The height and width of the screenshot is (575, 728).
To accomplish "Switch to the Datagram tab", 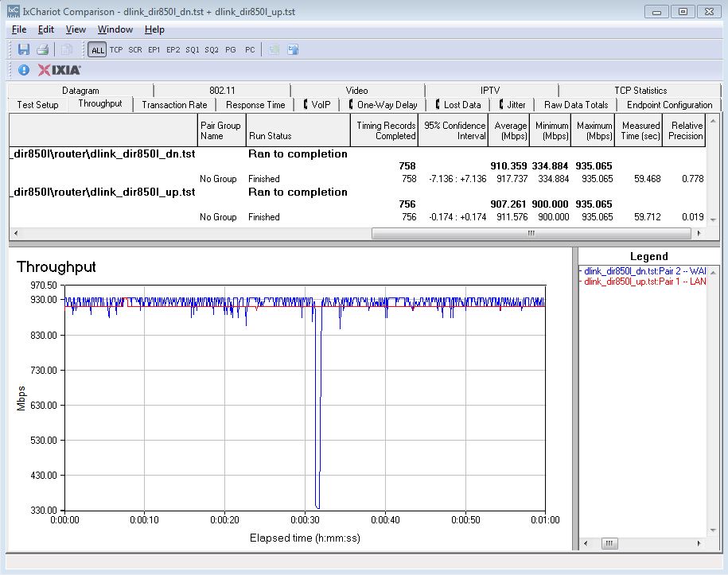I will 80,91.
